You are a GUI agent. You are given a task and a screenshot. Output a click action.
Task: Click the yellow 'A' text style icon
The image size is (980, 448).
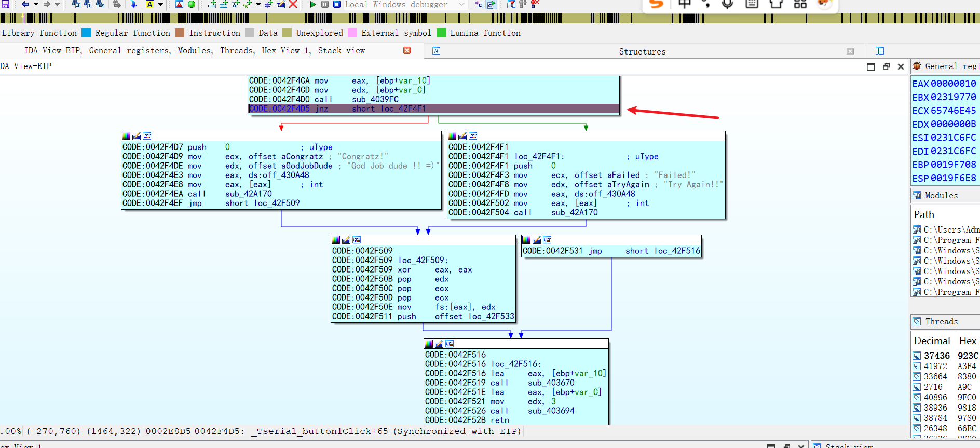coord(149,4)
